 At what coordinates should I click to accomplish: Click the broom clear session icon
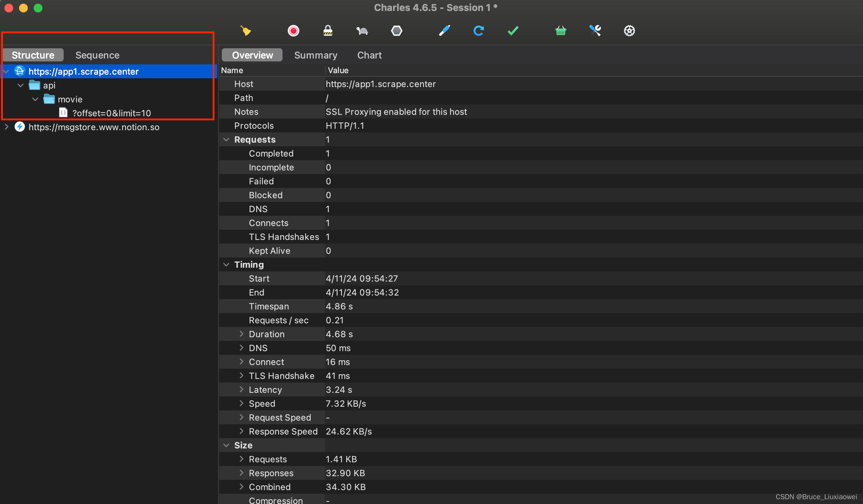click(x=246, y=31)
